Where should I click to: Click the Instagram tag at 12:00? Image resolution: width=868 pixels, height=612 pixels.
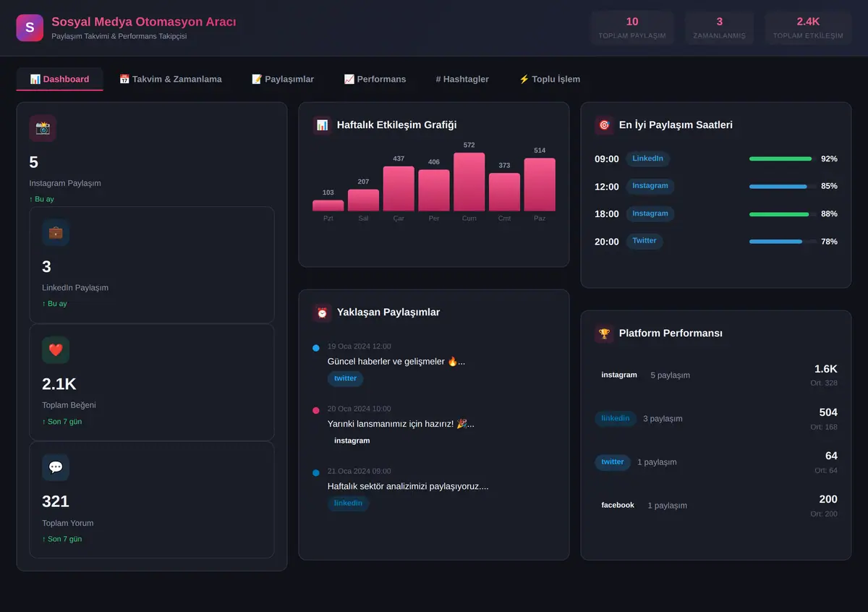tap(650, 186)
